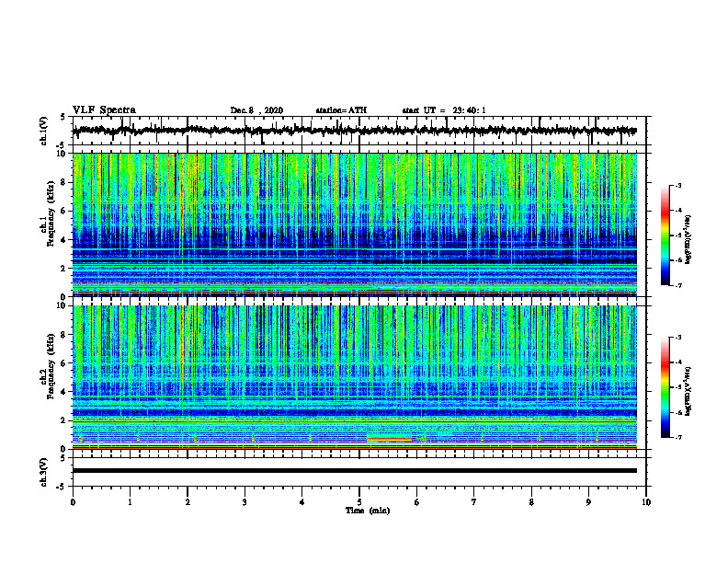This screenshot has width=728, height=563.
Task: Click time axis tick label "5"
Action: [359, 502]
